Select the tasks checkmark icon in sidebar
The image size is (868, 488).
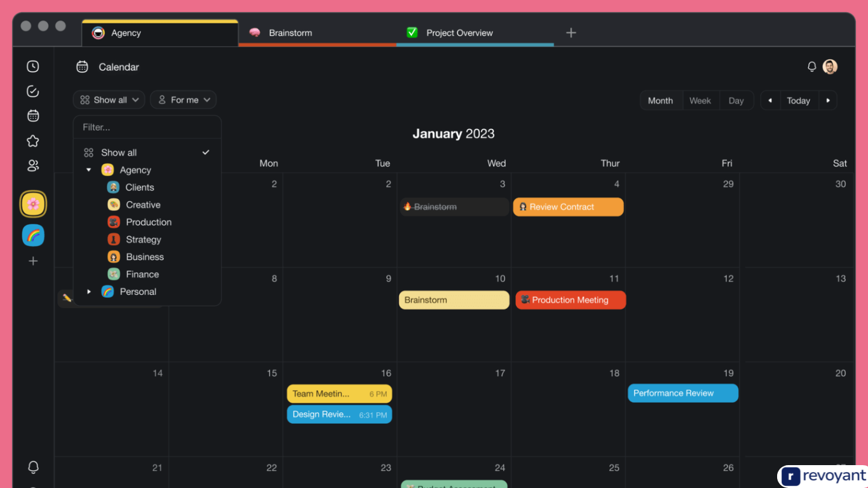tap(32, 91)
